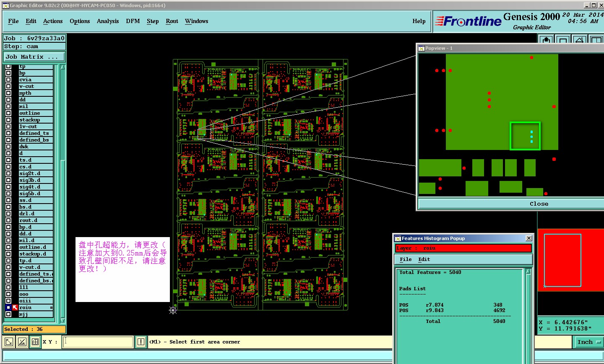Open the Options menu
The image size is (604, 364).
[80, 21]
